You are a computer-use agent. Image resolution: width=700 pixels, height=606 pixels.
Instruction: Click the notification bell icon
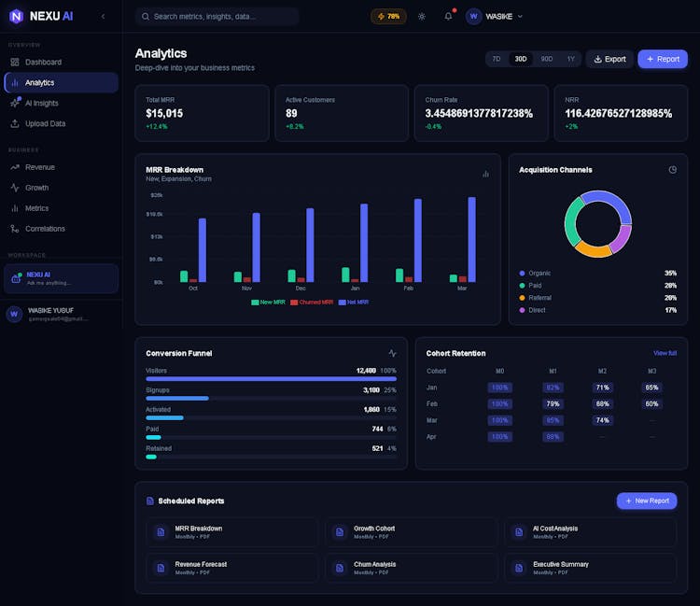448,17
